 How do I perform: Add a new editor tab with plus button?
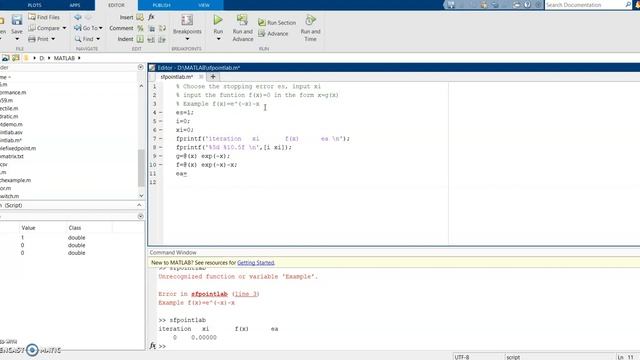pyautogui.click(x=213, y=77)
